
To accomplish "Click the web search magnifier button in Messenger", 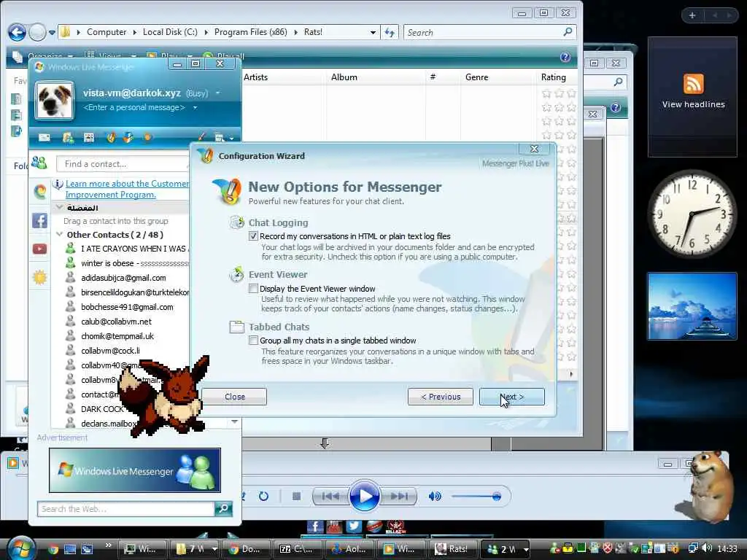I will (223, 508).
